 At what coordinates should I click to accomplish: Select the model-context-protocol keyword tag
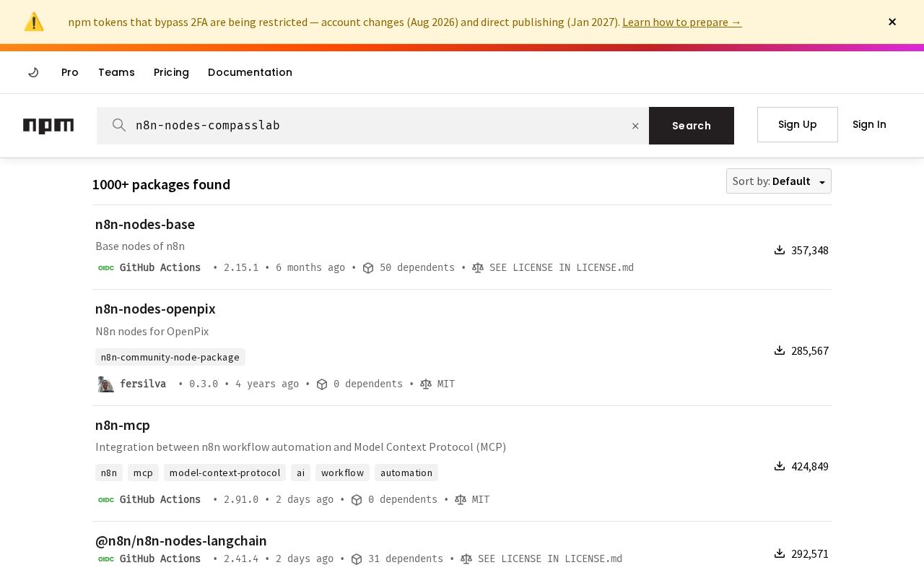click(225, 473)
